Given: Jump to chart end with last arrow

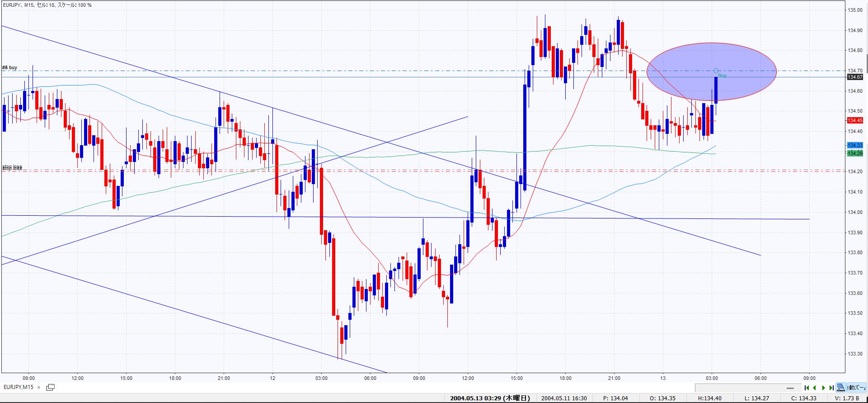Looking at the screenshot, I should [831, 388].
